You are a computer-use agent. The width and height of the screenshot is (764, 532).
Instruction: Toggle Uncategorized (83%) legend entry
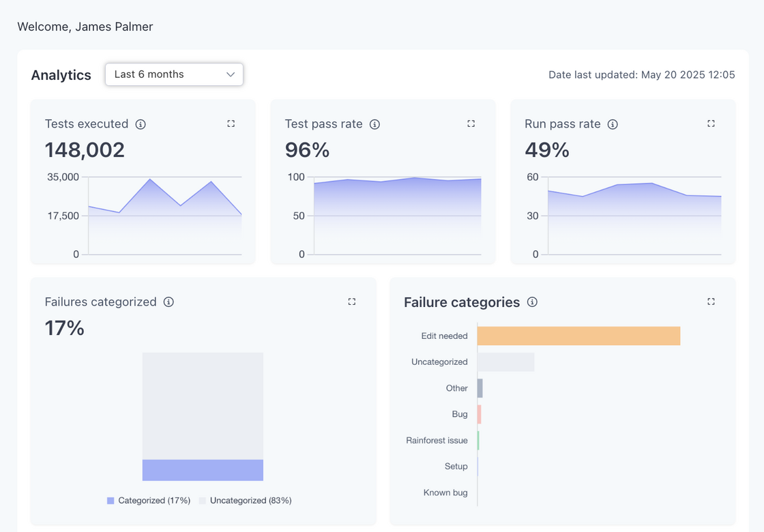pos(245,501)
